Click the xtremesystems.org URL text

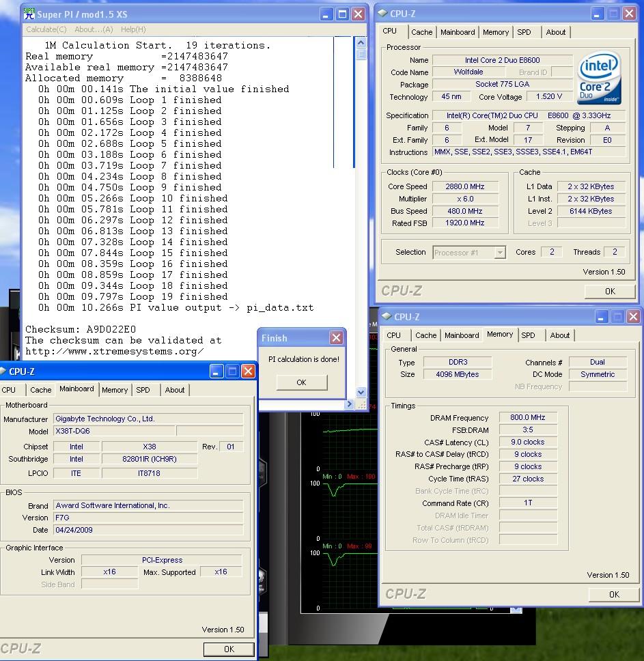(x=114, y=351)
